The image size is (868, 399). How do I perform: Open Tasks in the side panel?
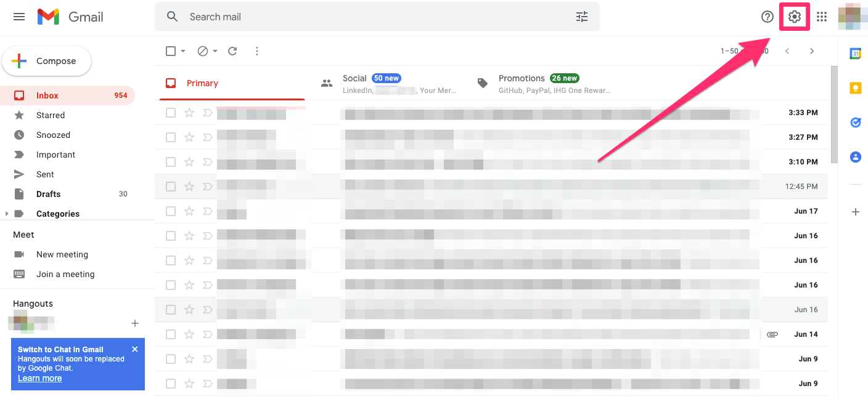coord(855,122)
